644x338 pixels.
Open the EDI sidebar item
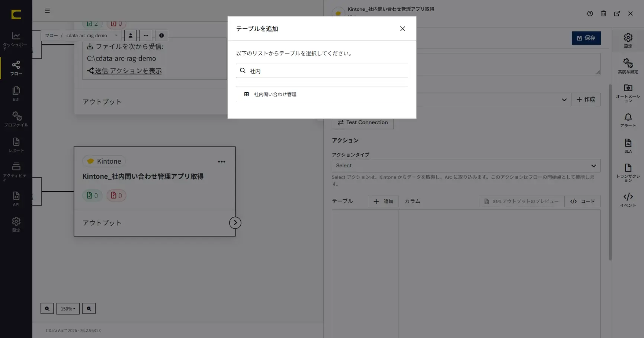point(16,94)
